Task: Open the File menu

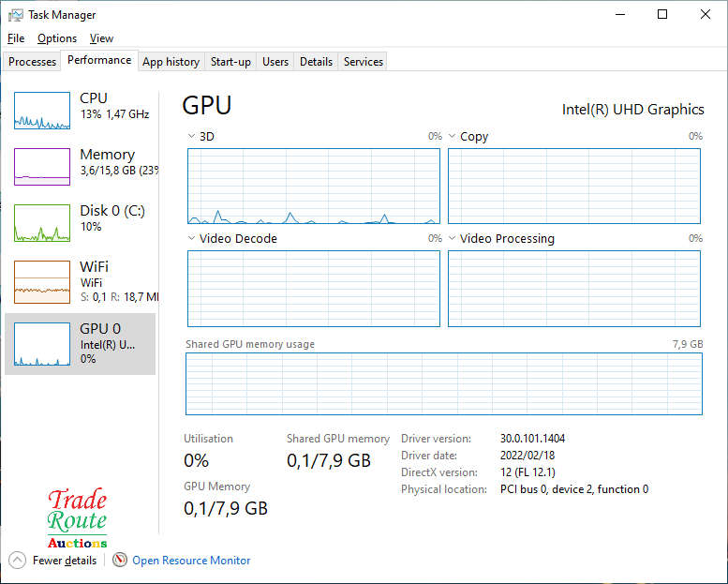Action: (x=16, y=38)
